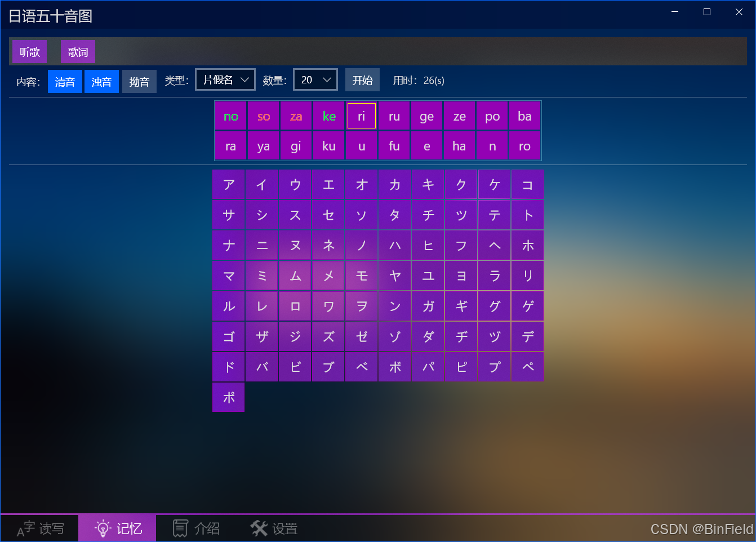Toggle the 拗音 content option

[139, 82]
